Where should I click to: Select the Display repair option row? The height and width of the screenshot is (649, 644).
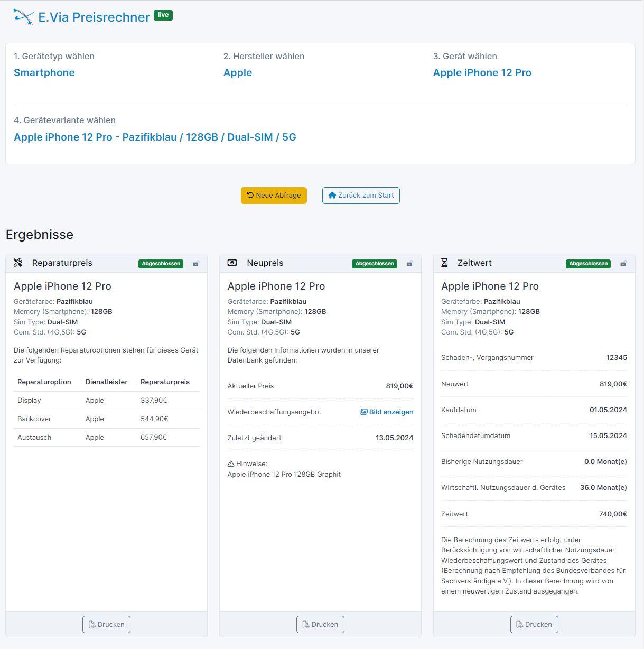(106, 401)
